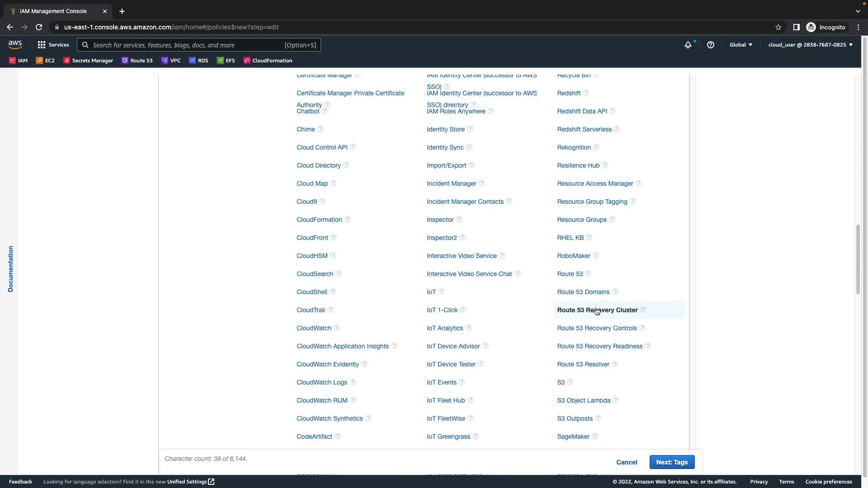Open the Secrets Manager shortcut
Viewport: 868px width, 488px height.
(x=88, y=61)
